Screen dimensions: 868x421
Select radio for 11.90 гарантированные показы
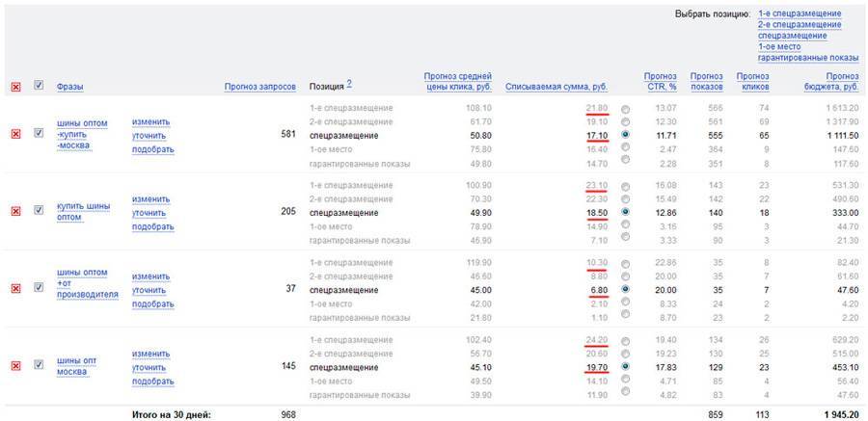click(x=626, y=392)
